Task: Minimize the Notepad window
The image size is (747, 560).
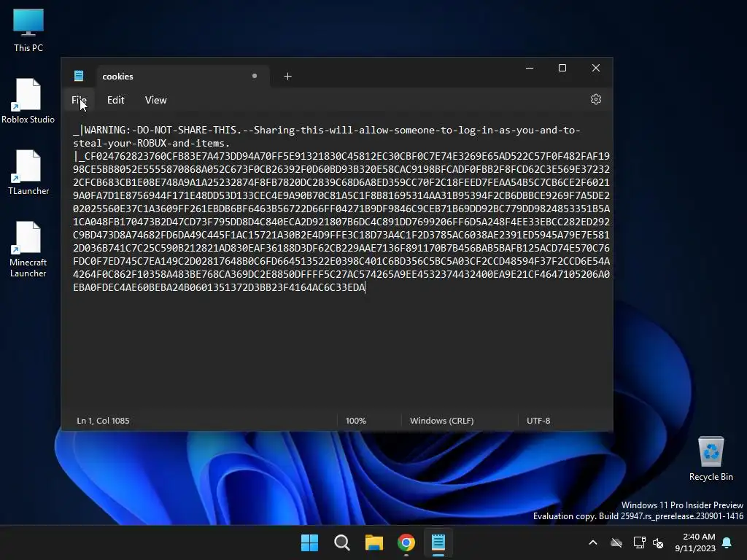Action: tap(530, 68)
